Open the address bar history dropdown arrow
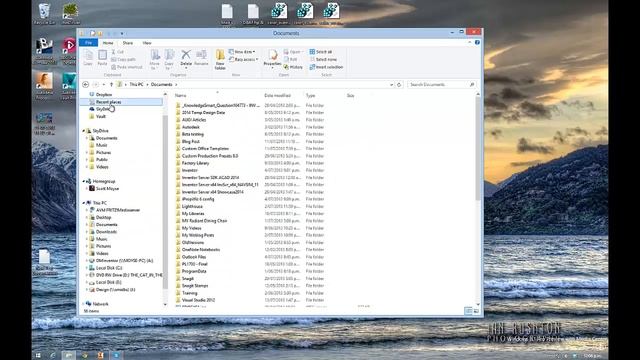This screenshot has width=640, height=360. tap(391, 84)
